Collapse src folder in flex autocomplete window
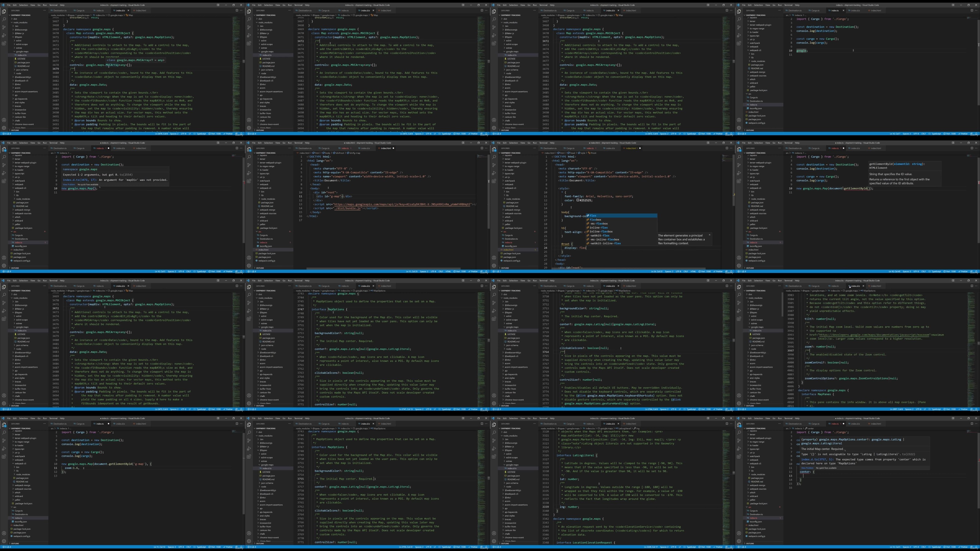 [x=505, y=232]
